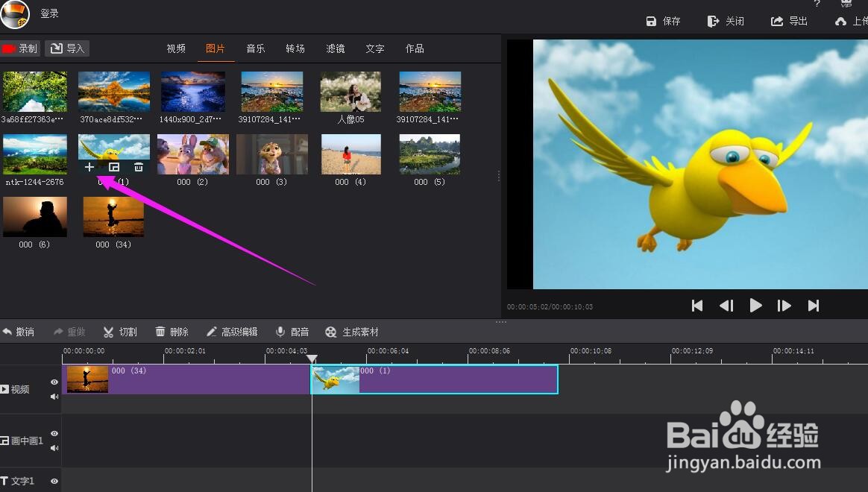Click the 删除 delete tool

pyautogui.click(x=172, y=332)
